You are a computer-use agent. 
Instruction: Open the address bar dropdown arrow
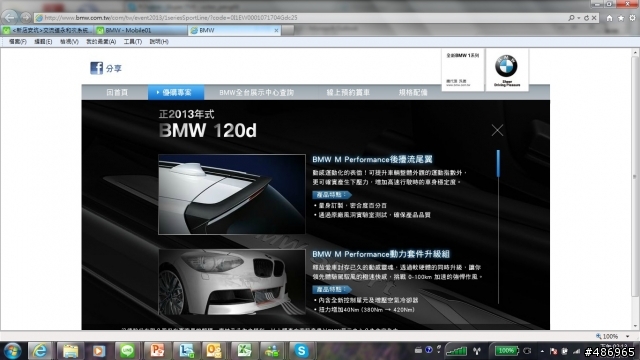click(x=579, y=18)
